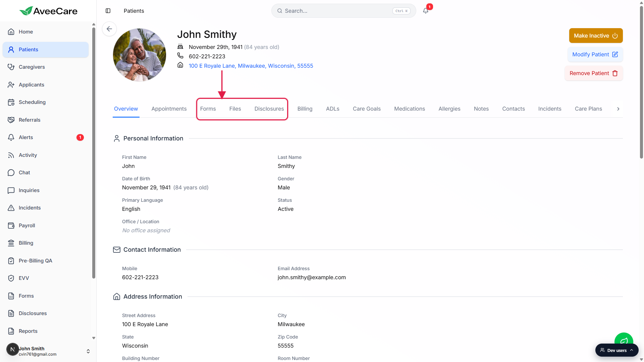Open Billing in the left sidebar

tap(45, 243)
